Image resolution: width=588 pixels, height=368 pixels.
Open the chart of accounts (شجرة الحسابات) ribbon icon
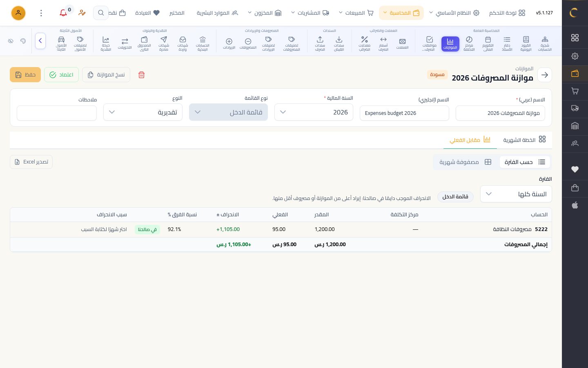pos(545,44)
